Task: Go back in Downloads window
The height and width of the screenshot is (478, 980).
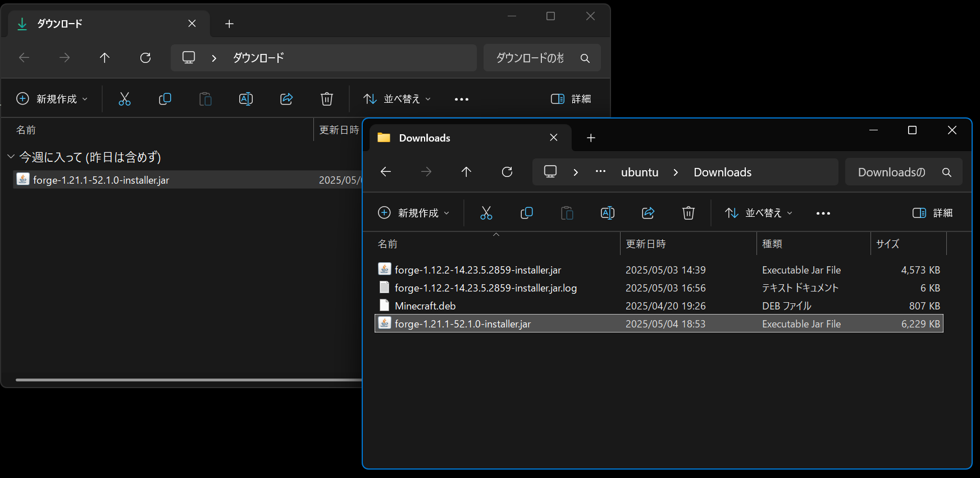Action: [386, 172]
